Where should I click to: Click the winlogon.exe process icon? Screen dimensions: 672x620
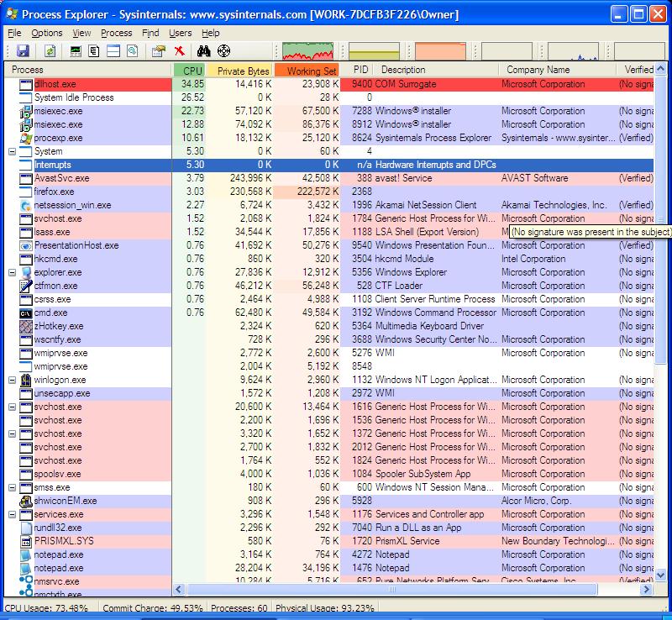click(26, 380)
